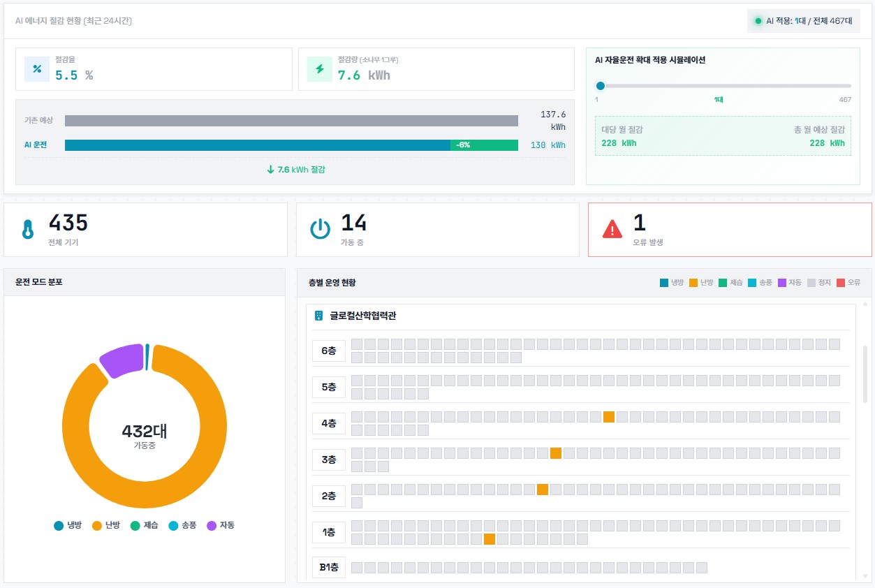Toggle the 냉방 legend under donut chart

click(68, 525)
